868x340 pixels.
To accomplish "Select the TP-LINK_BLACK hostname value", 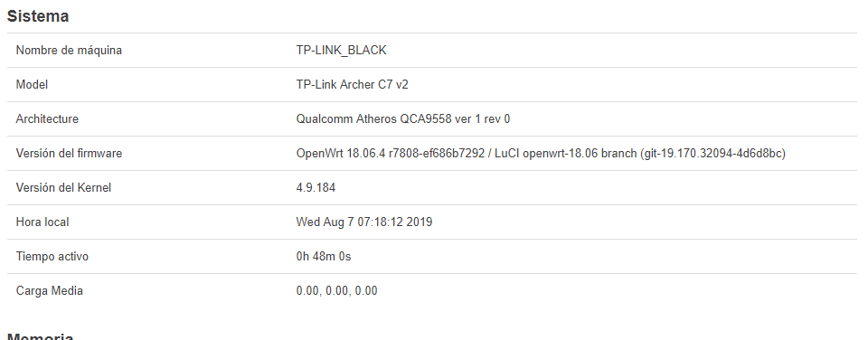I will point(341,51).
